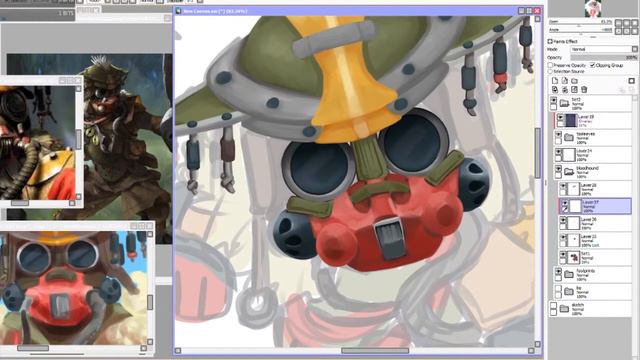Image resolution: width=640 pixels, height=360 pixels.
Task: Select Layer 21 in the layer list
Action: 595,240
